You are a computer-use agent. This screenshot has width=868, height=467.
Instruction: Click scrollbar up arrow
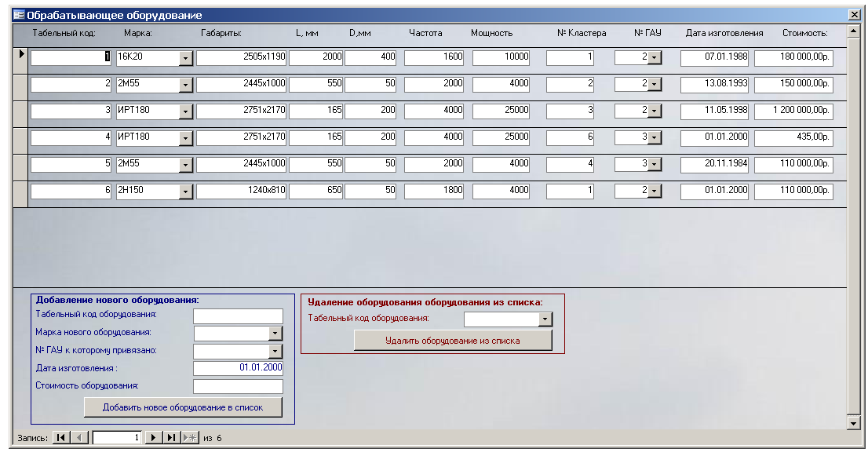point(854,31)
